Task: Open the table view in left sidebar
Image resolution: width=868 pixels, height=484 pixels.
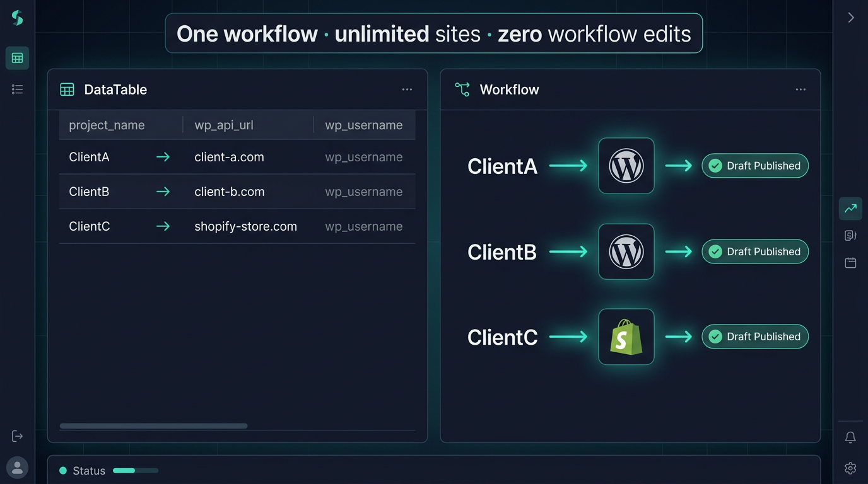Action: [17, 58]
